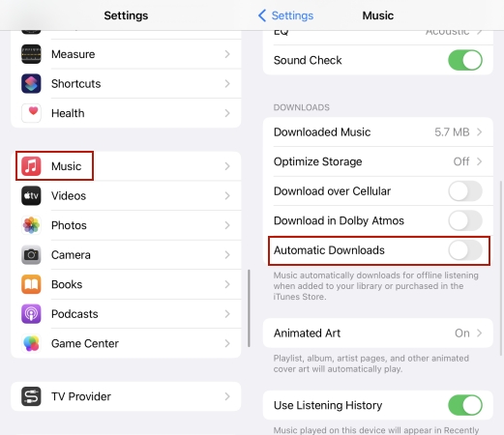This screenshot has width=504, height=435.
Task: Open Downloaded Music 5.7 MB chevron
Action: click(x=480, y=132)
